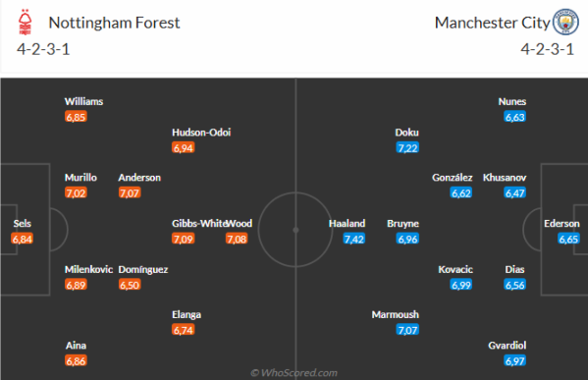
Task: Click the Gvardiol player name
Action: point(507,345)
